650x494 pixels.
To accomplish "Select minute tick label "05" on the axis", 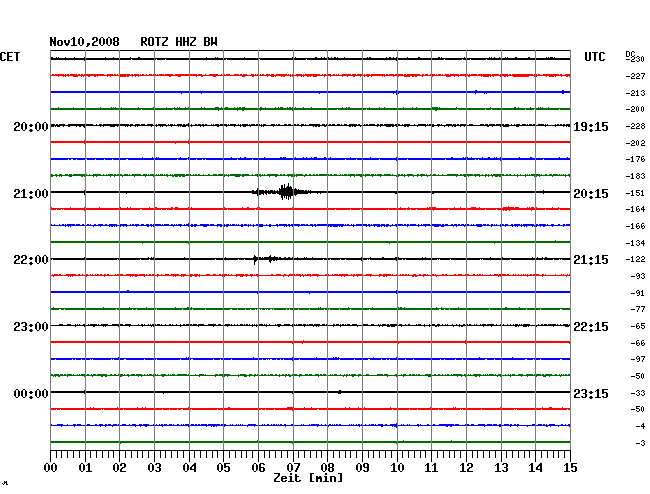I will 223,468.
